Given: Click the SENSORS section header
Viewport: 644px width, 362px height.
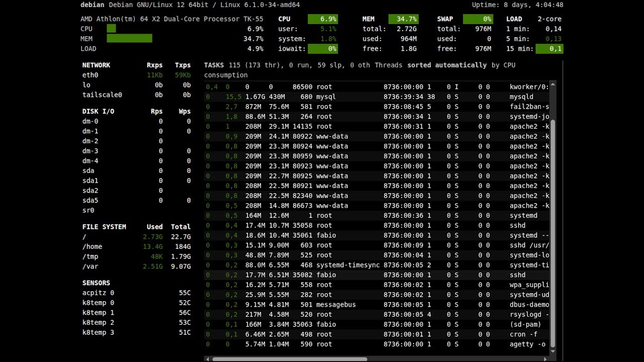Looking at the screenshot, I should (96, 283).
